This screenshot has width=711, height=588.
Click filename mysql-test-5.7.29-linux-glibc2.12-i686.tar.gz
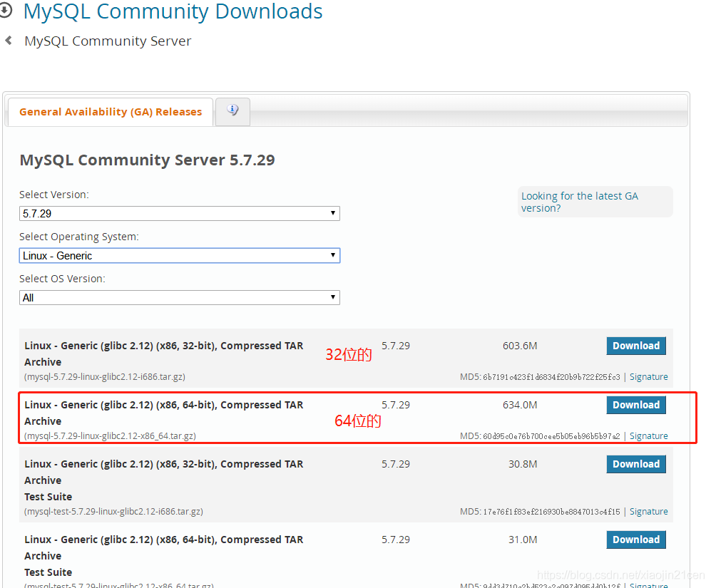(x=114, y=512)
